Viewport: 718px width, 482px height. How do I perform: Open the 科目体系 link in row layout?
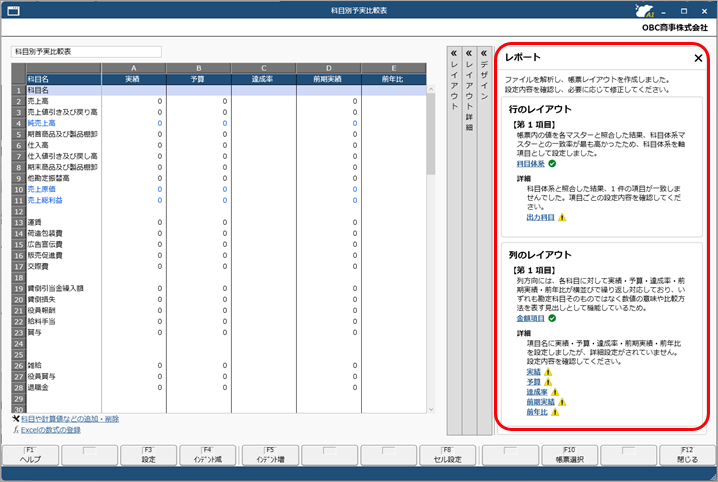coord(531,163)
